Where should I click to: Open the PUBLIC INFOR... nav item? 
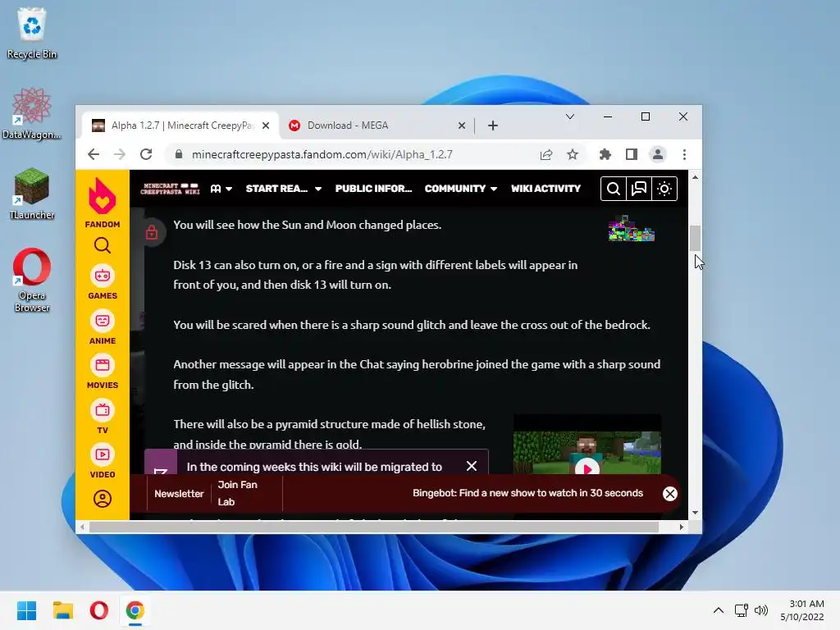[373, 189]
